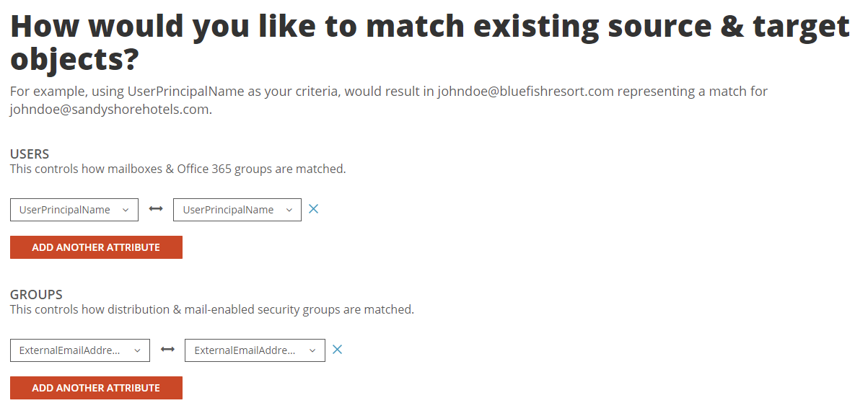Screen dimensions: 868x416
Task: Click the USERS section heading
Action: point(30,154)
